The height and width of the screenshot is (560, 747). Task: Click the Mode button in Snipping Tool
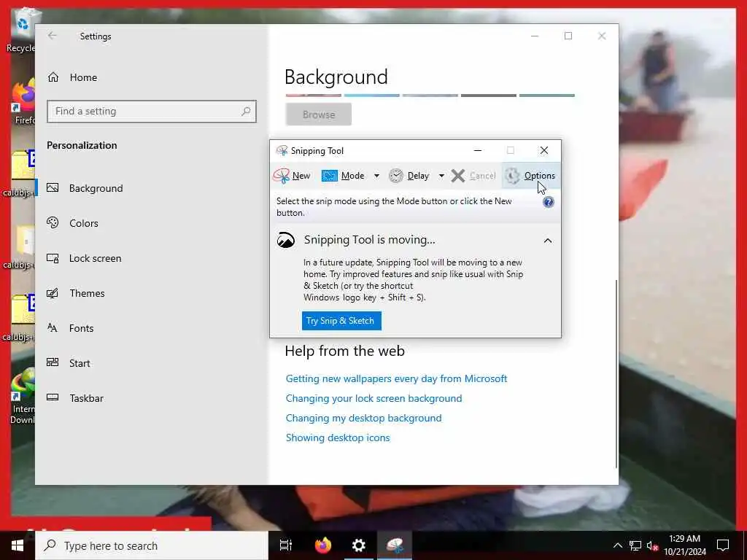tap(343, 176)
